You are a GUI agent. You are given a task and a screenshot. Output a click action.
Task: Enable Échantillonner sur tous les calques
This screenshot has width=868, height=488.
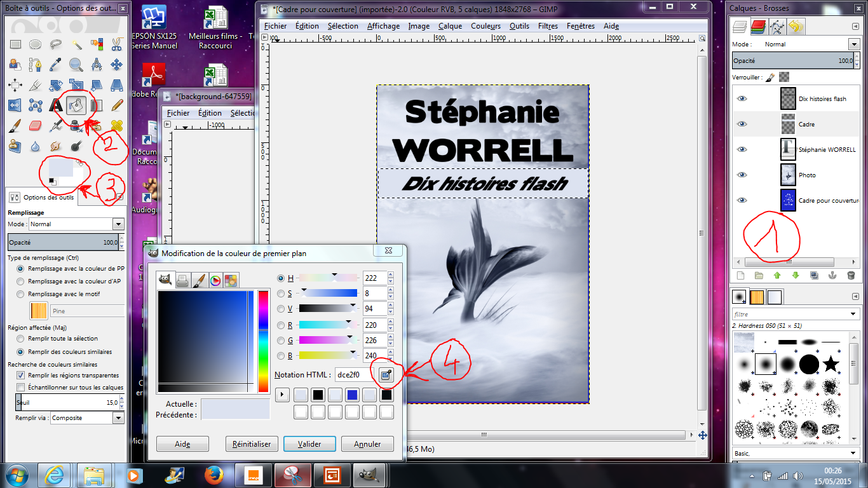[x=21, y=387]
